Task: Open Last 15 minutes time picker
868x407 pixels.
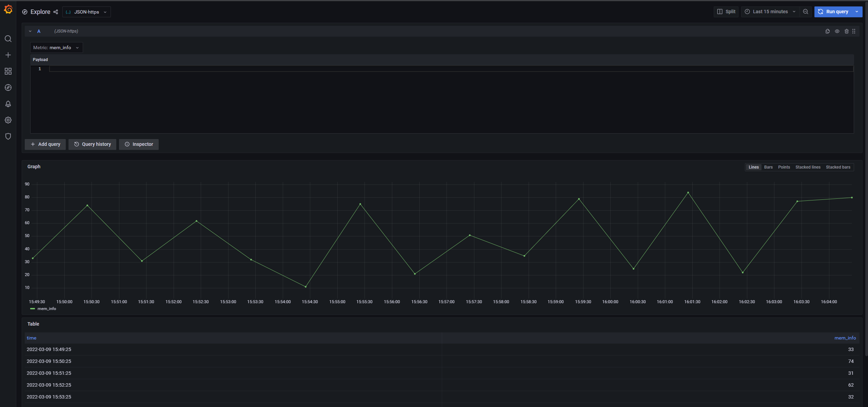Action: click(x=770, y=12)
